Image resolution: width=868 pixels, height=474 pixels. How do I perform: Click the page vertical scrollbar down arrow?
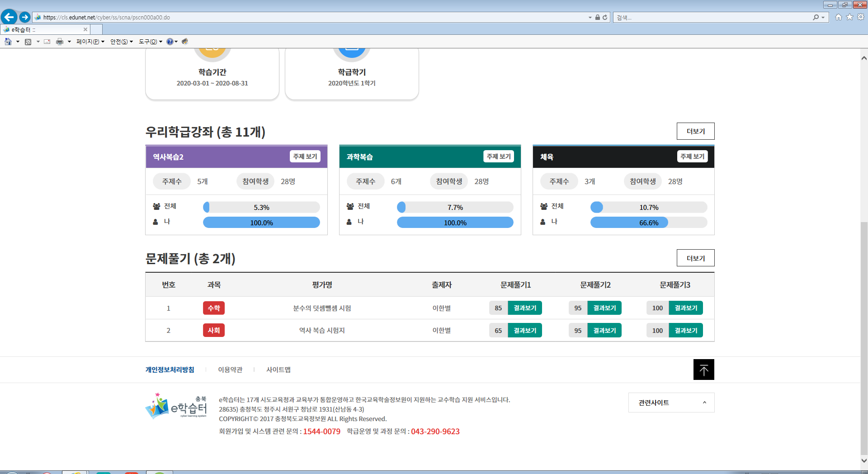[x=864, y=461]
